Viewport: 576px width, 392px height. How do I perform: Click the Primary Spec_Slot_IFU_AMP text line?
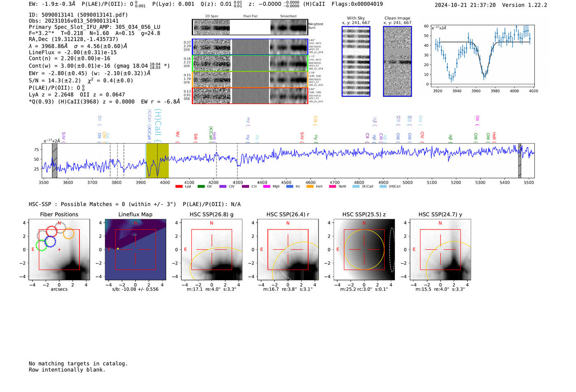(95, 27)
